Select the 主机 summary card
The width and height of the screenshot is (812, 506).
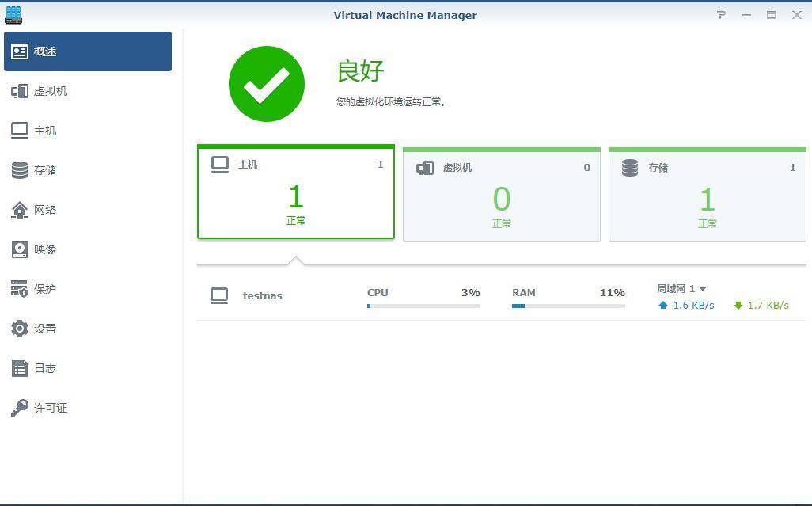296,192
